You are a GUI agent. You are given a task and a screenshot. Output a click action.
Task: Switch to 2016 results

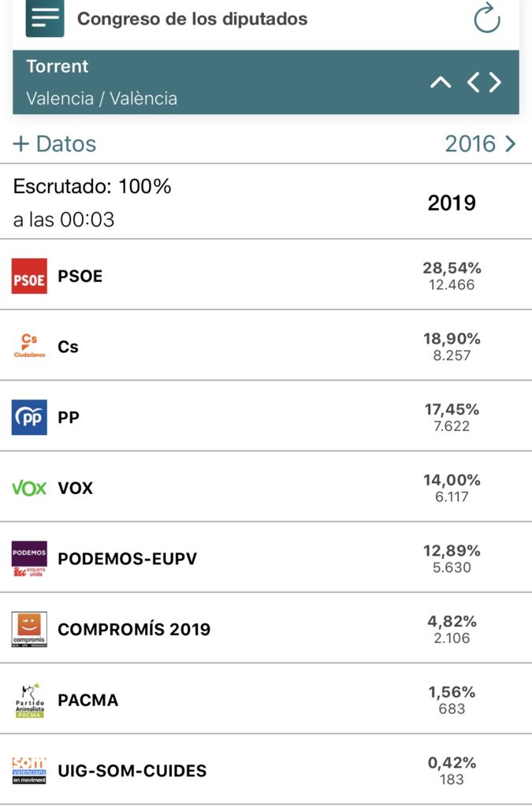click(480, 144)
